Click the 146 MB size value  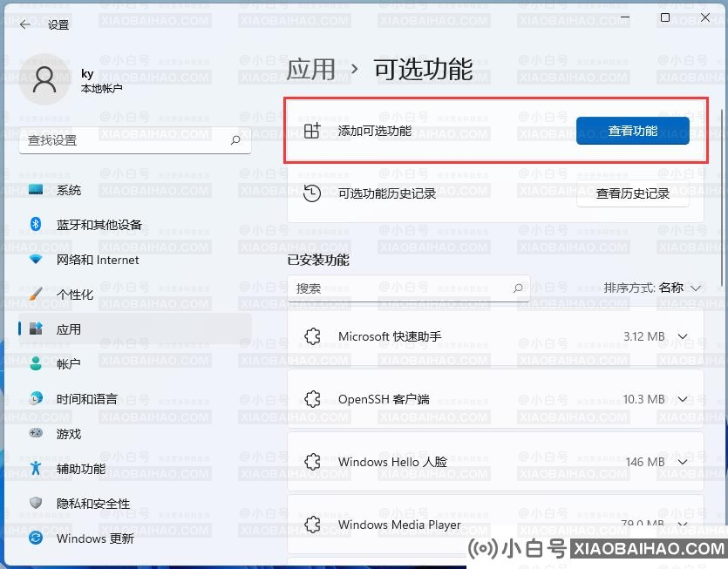(645, 462)
